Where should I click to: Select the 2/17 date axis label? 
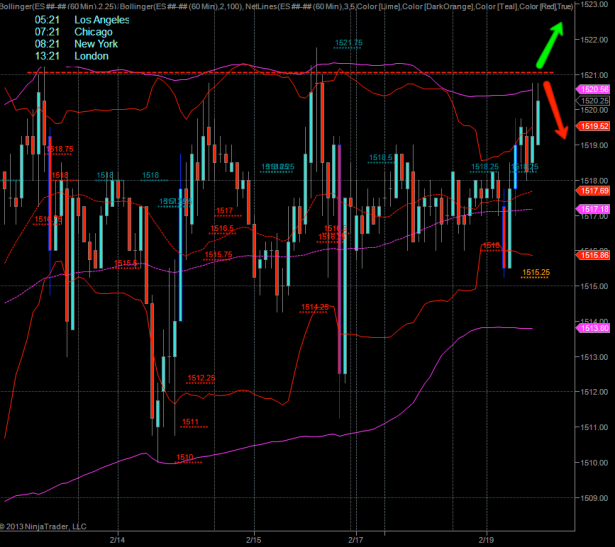click(356, 537)
